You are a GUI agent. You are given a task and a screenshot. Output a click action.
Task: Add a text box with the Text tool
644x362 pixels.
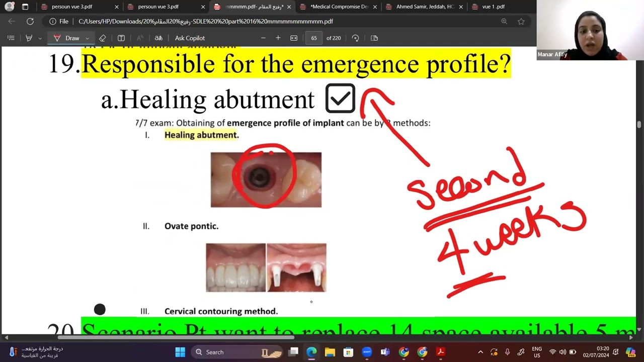(121, 38)
